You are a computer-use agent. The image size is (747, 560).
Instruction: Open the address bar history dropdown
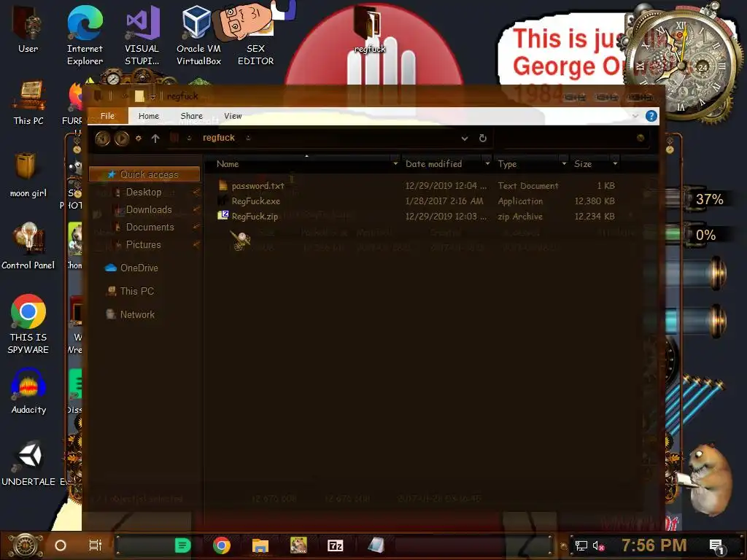point(465,138)
